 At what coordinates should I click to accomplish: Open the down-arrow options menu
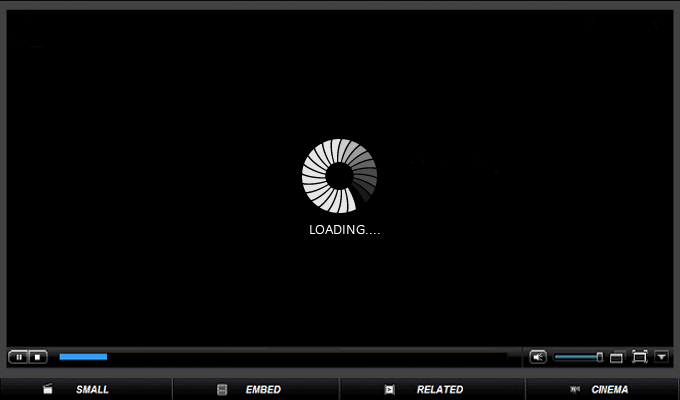click(x=661, y=357)
